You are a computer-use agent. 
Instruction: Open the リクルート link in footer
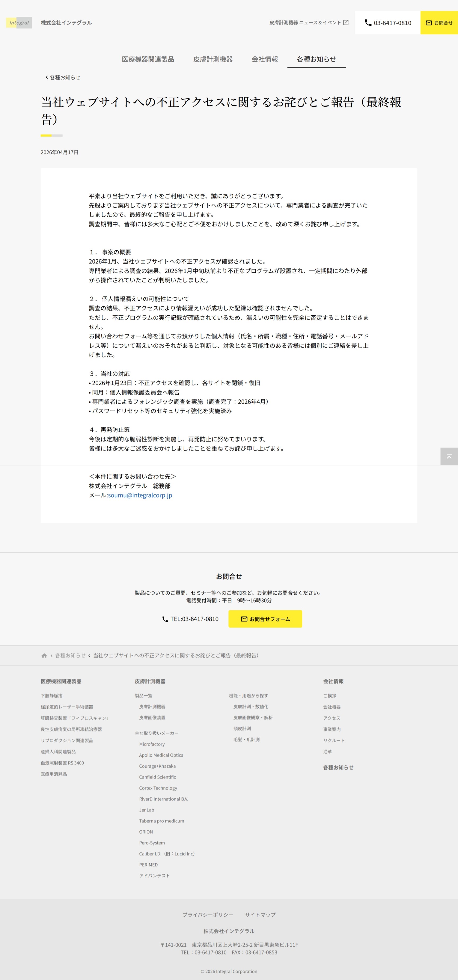333,740
